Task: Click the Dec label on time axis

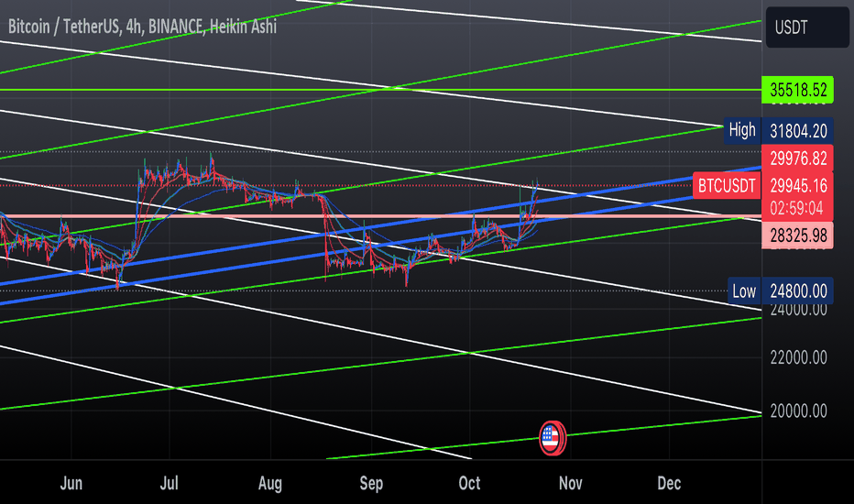Action: coord(669,483)
